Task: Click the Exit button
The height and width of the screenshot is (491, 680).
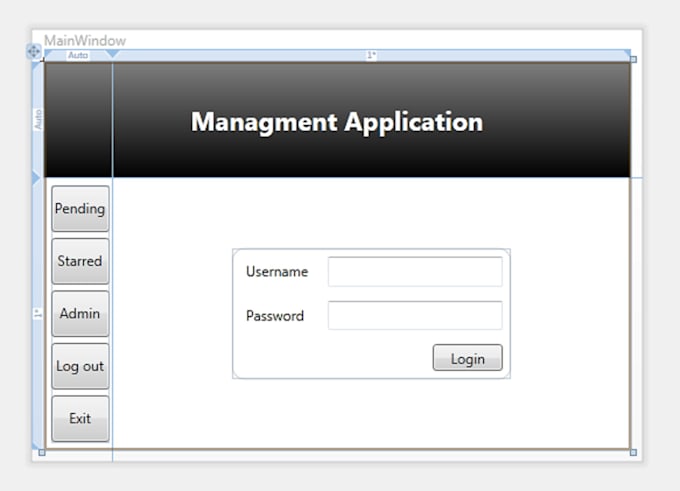Action: (x=80, y=419)
